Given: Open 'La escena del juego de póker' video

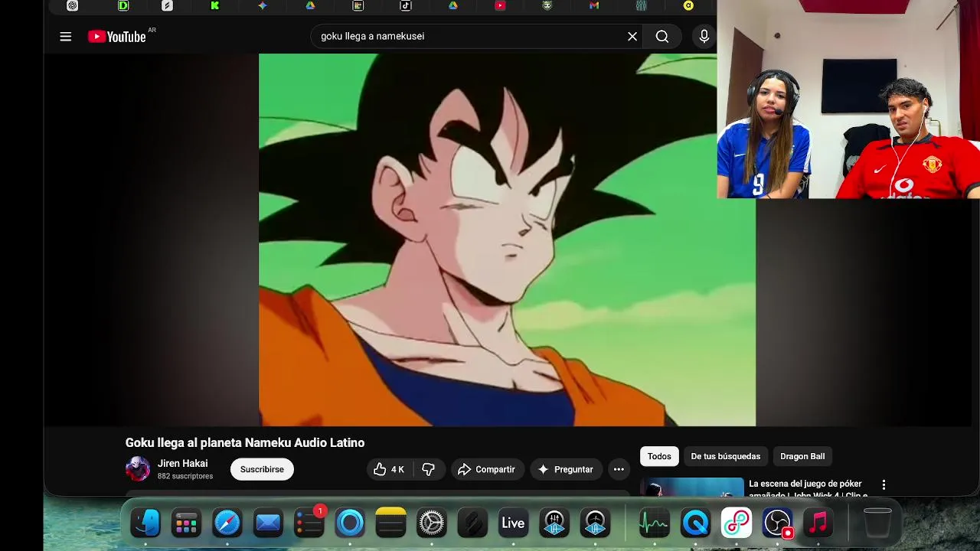Looking at the screenshot, I should coord(807,488).
